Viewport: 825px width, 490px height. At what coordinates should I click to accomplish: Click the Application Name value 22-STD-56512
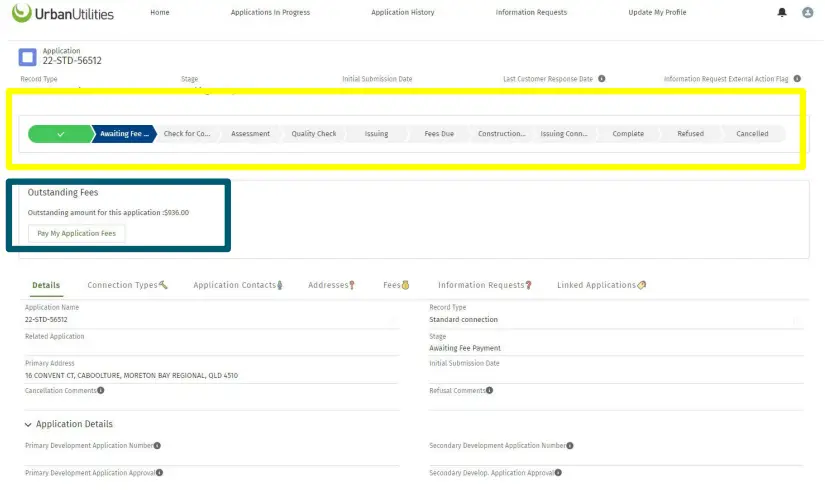point(46,319)
